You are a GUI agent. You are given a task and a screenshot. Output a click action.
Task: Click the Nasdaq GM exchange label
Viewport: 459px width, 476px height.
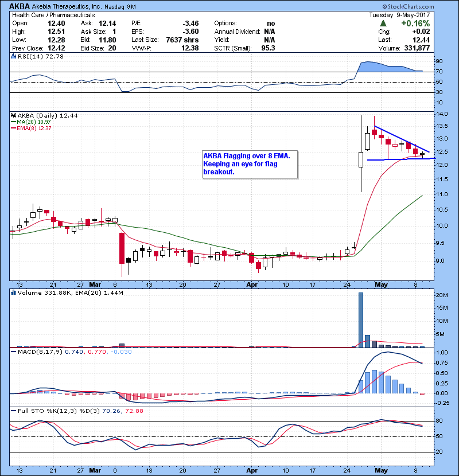(120, 7)
